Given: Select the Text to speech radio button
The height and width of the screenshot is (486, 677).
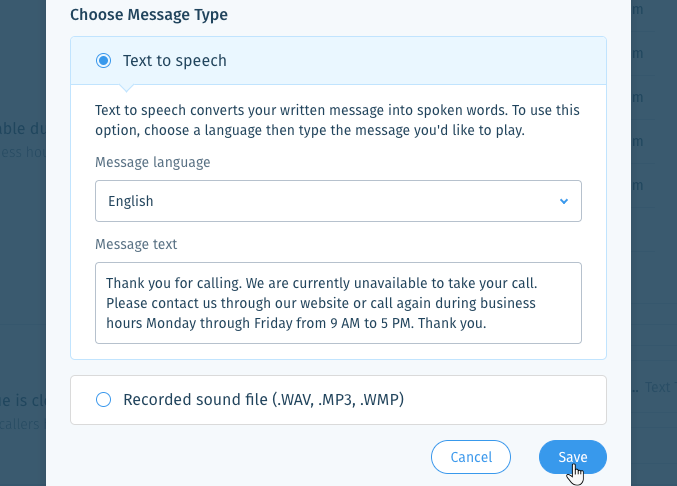Looking at the screenshot, I should click(104, 60).
